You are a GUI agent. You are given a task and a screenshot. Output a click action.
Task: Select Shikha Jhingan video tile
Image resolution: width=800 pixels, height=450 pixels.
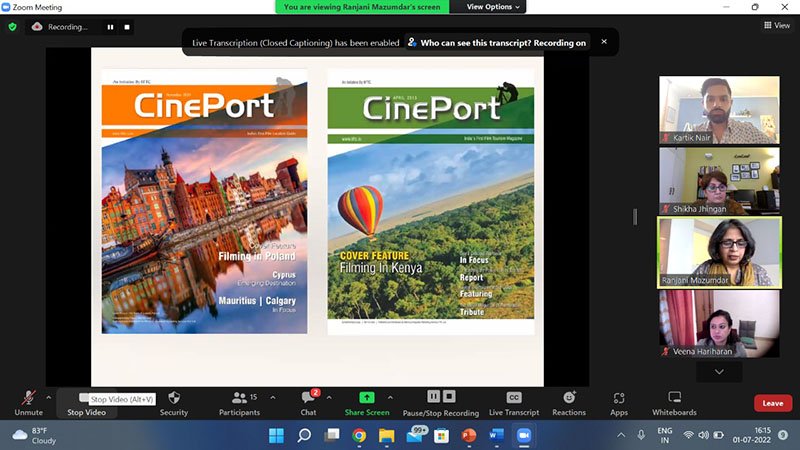(x=719, y=181)
